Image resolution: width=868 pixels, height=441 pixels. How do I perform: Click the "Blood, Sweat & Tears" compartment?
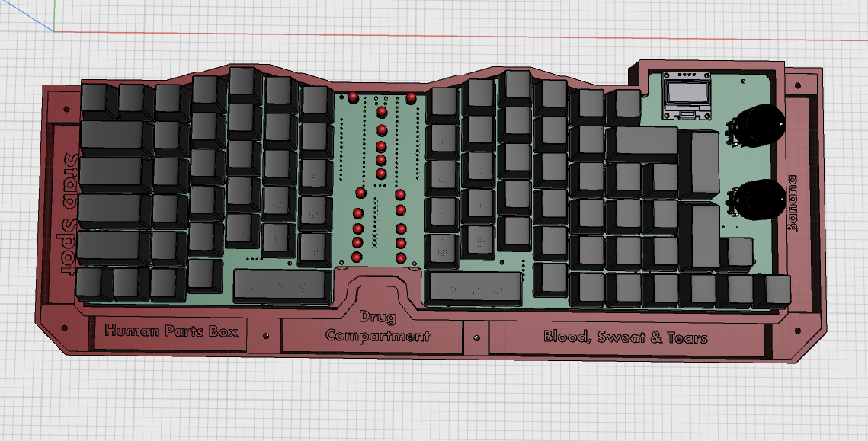click(625, 337)
